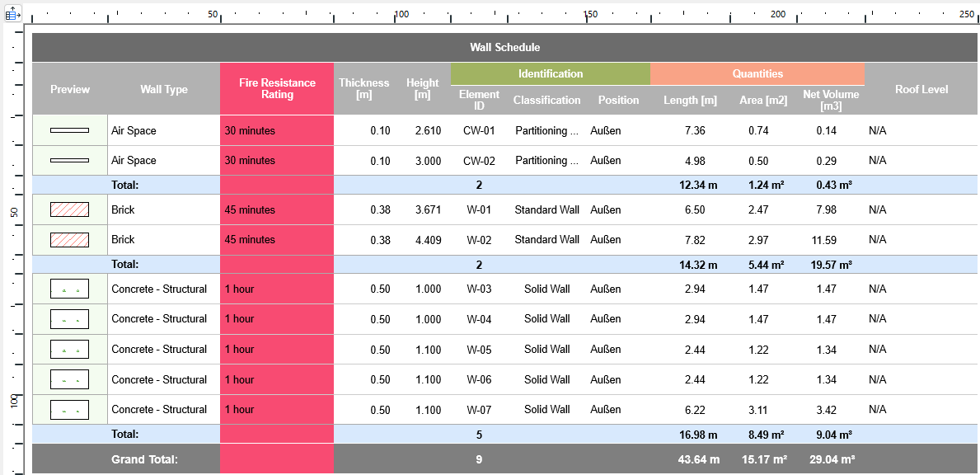Select the Air Space preview in CW-01 row

[69, 130]
